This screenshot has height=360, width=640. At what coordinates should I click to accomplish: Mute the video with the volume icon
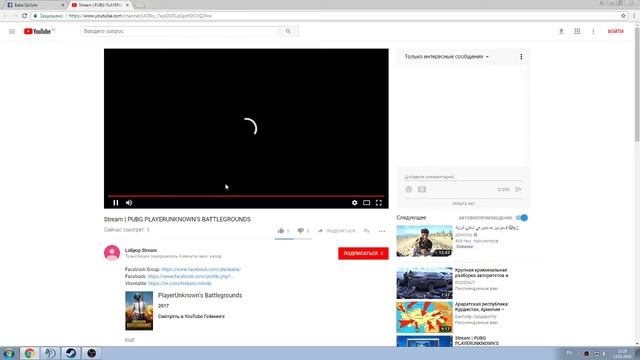coord(129,202)
